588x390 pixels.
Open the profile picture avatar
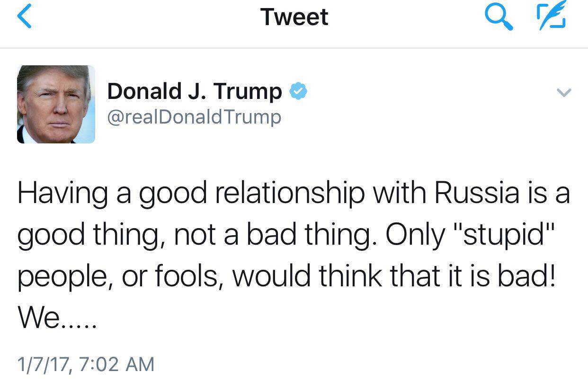(x=56, y=104)
